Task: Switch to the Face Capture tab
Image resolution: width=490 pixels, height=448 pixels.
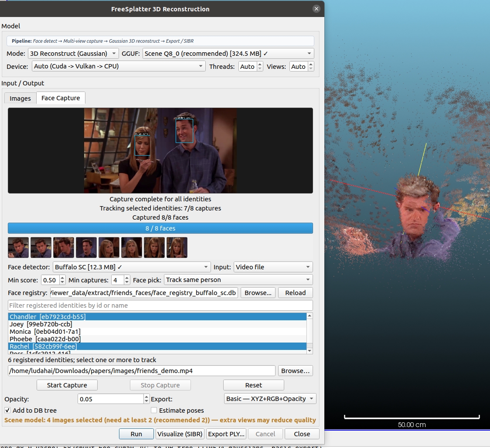Action: [x=61, y=98]
